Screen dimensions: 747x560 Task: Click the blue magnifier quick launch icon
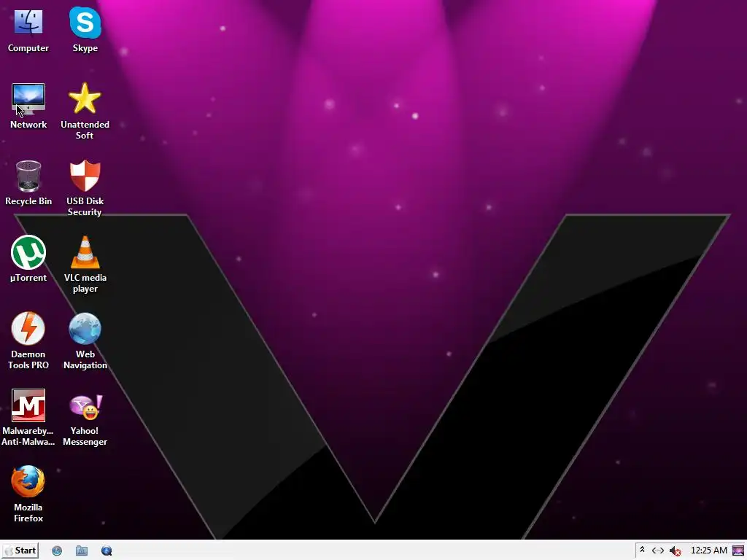pos(107,551)
